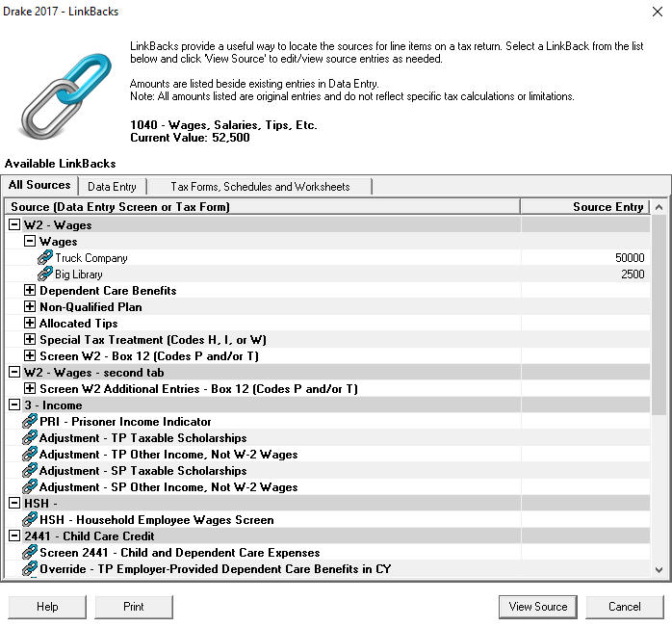Image resolution: width=672 pixels, height=627 pixels.
Task: Click link icon for TP Taxable Scholarships
Action: pos(29,438)
